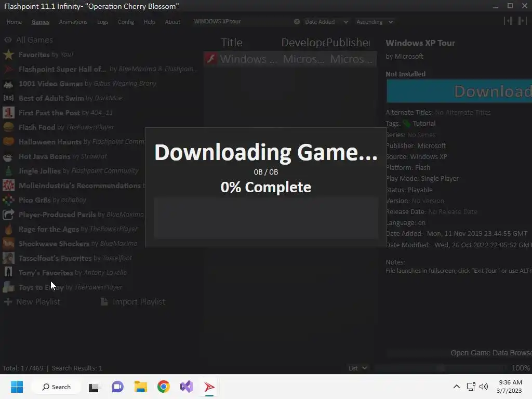
Task: Open the Task View taskbar icon
Action: pos(94,387)
